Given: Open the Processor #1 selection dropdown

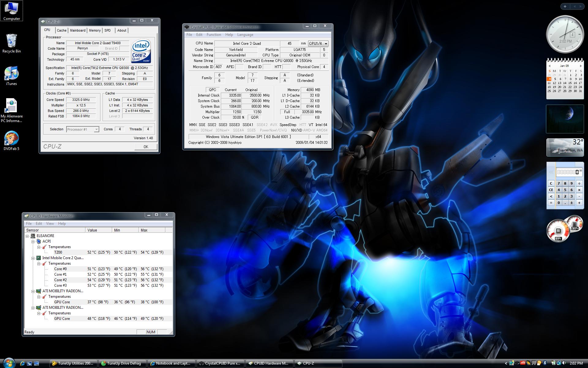Looking at the screenshot, I should (x=83, y=129).
